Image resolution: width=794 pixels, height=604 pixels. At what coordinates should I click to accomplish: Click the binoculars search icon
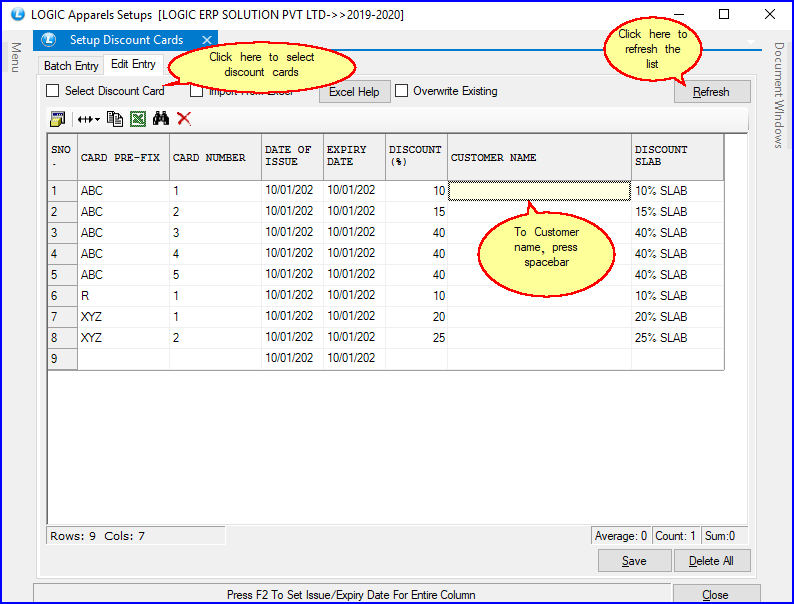[161, 119]
